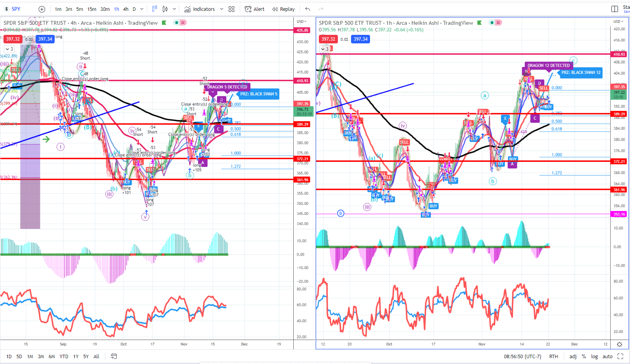
Task: Open the indicator templates grid icon
Action: point(232,9)
